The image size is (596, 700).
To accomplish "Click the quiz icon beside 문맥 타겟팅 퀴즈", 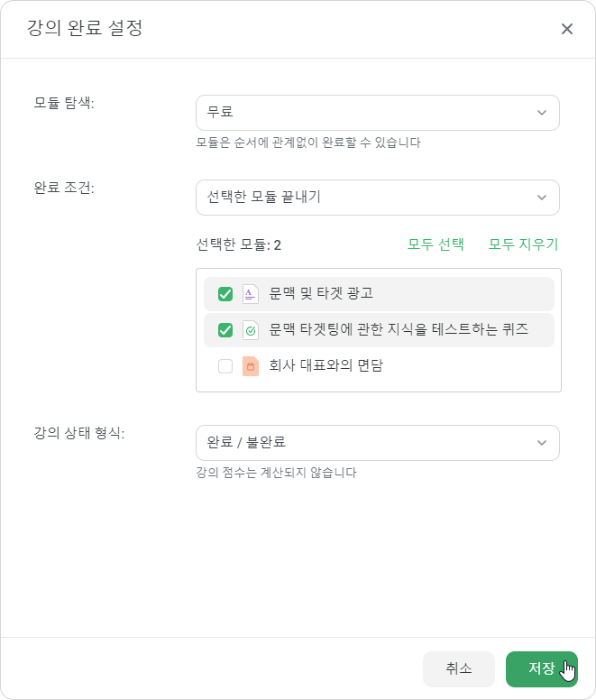I will click(x=251, y=330).
